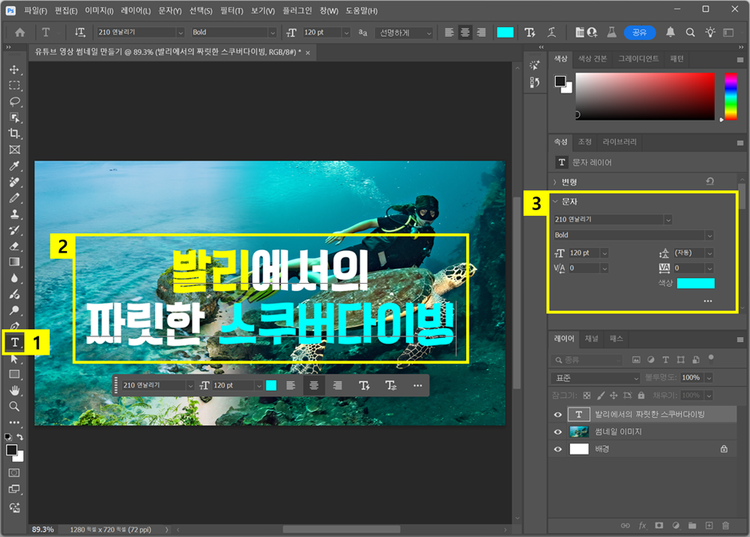Toggle lock all for layers
This screenshot has width=750, height=537.
[x=641, y=395]
